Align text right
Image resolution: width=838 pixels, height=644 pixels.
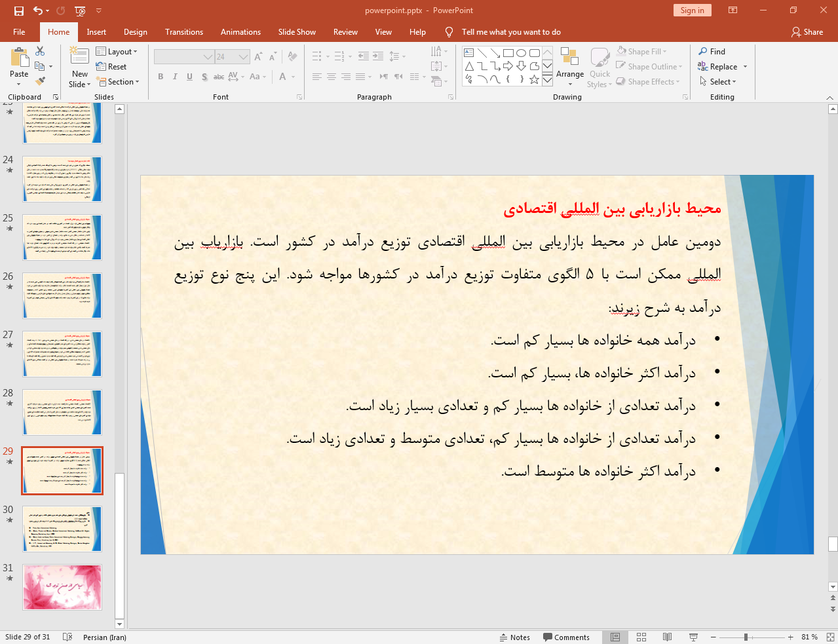(x=346, y=77)
